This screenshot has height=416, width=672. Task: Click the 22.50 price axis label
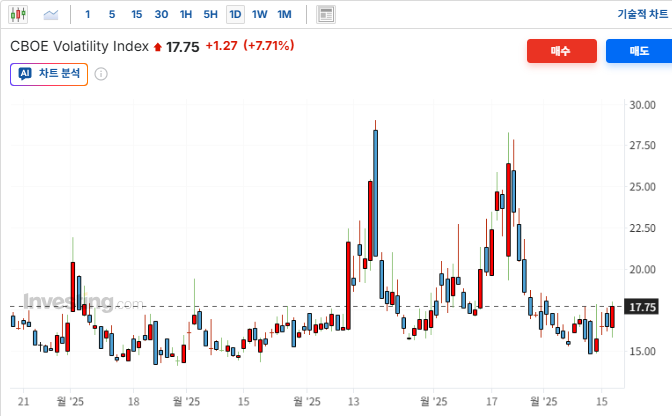tap(642, 228)
